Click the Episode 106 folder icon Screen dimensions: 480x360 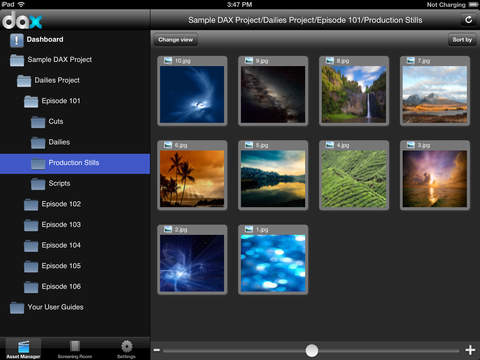coord(31,287)
